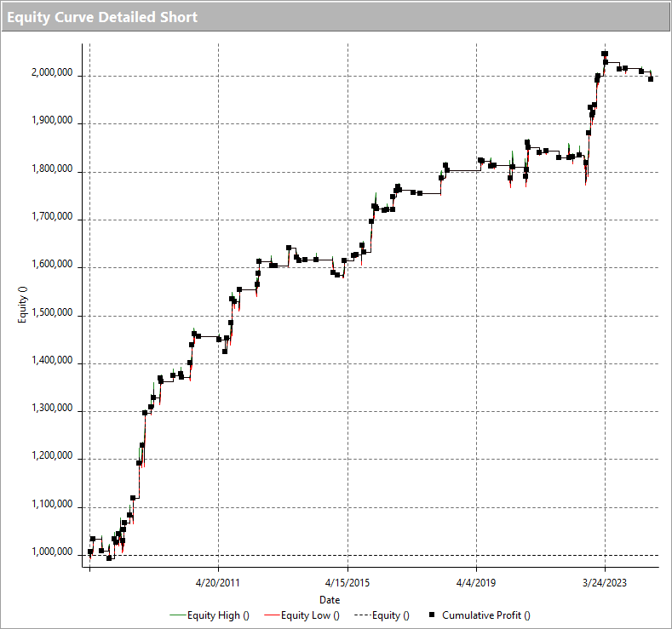
Task: Click the 1,300,000 y-axis label
Action: tap(52, 408)
